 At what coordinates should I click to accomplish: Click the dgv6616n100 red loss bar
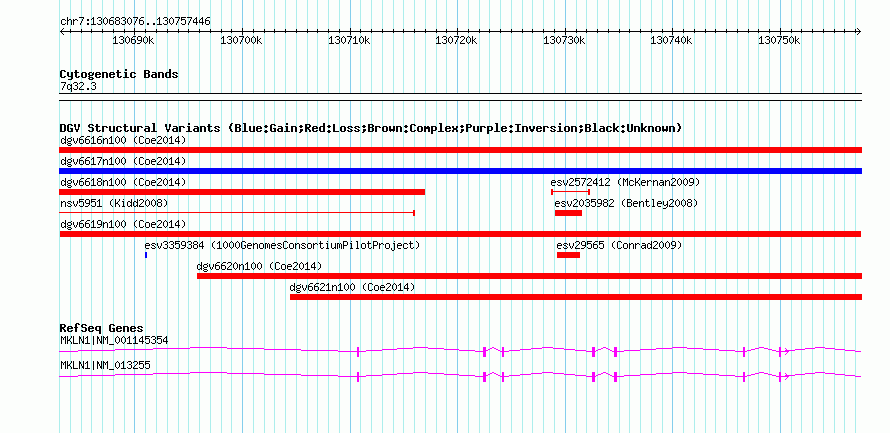[x=460, y=150]
